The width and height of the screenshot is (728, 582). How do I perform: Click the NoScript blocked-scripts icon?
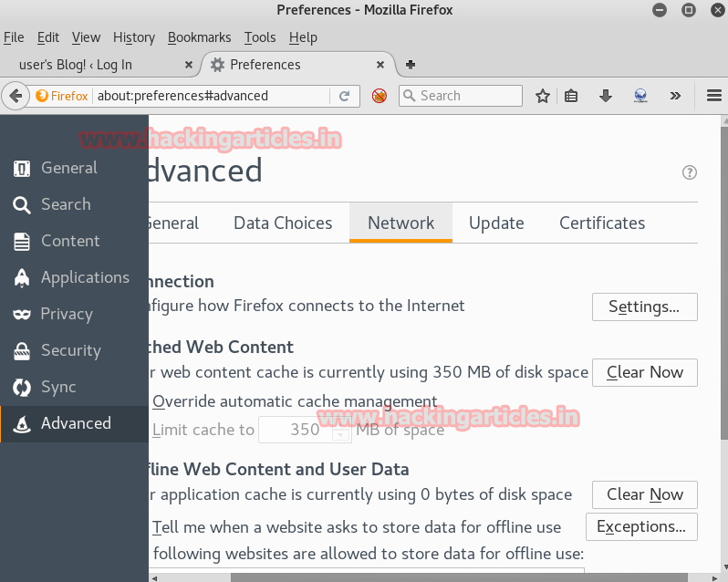[x=380, y=96]
